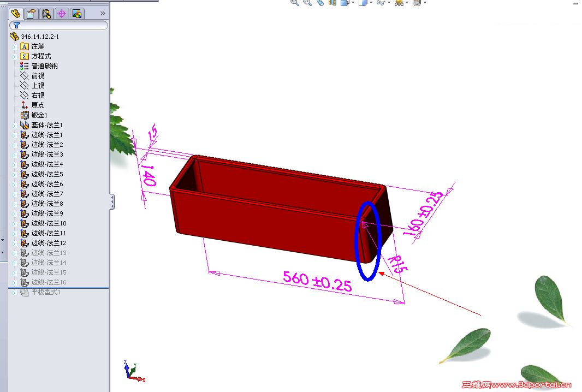Select the 右视 plane icon

24,96
